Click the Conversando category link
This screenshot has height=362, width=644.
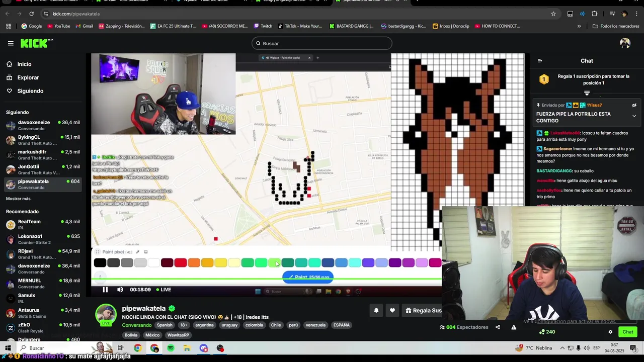(x=137, y=325)
